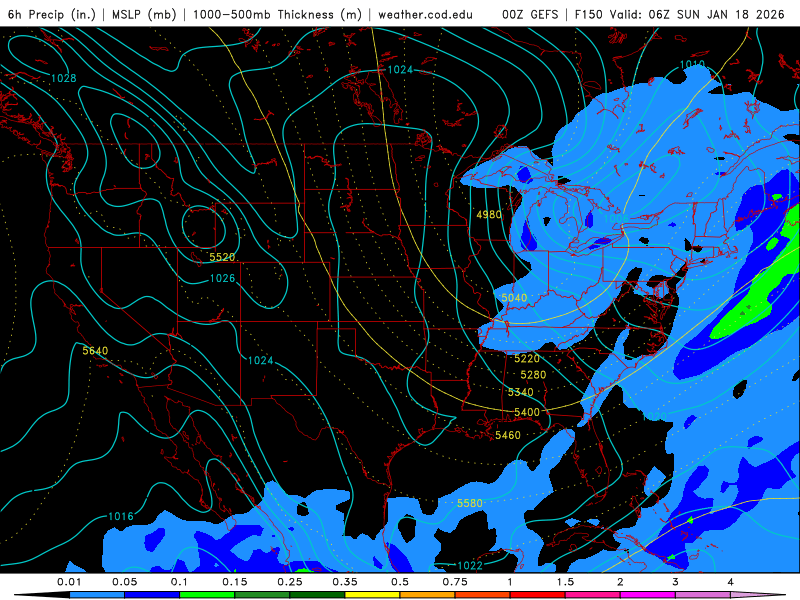
Task: Click the '00Z GEFS' model run label
Action: point(530,14)
